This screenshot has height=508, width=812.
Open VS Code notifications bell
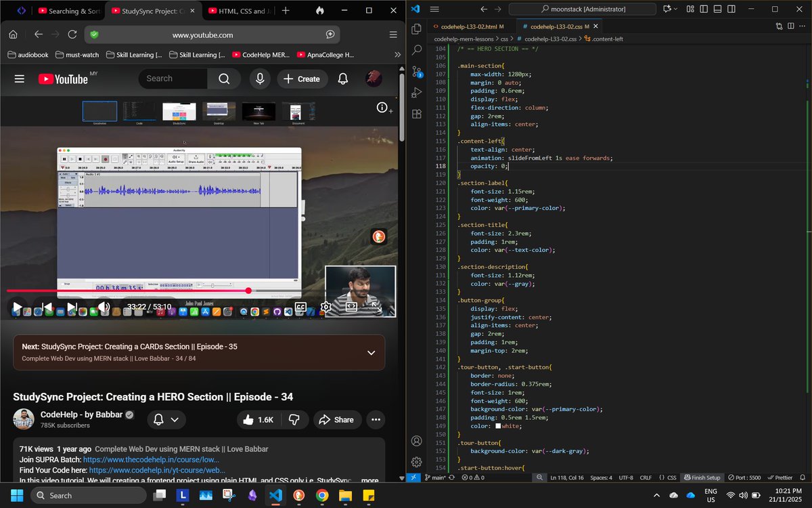803,478
